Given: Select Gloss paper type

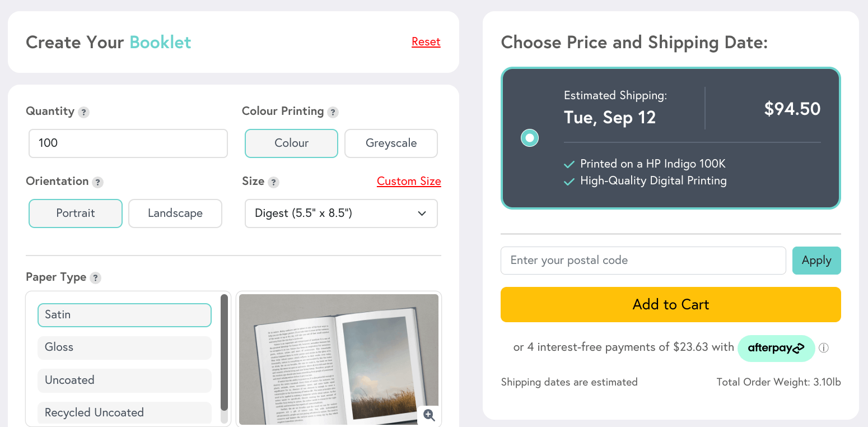Looking at the screenshot, I should coord(124,347).
